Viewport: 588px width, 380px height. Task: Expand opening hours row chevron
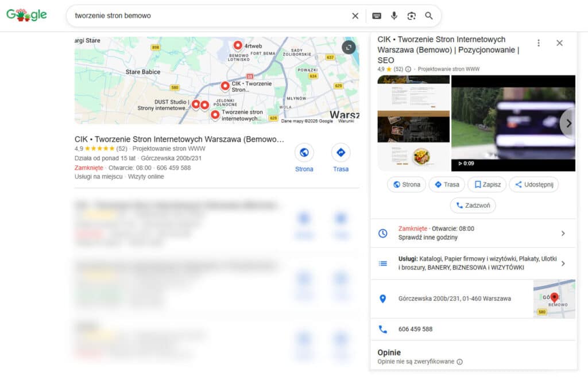pyautogui.click(x=563, y=233)
